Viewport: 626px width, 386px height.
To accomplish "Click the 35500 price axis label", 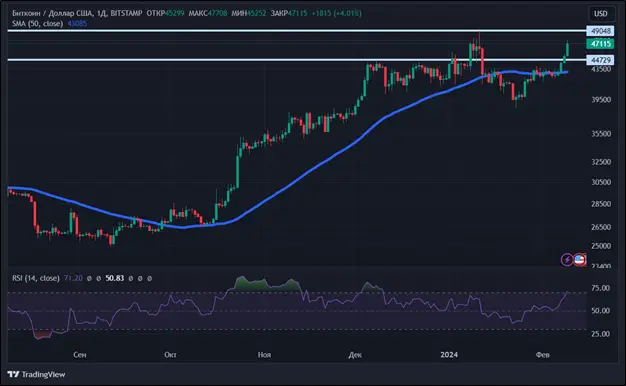I will (601, 134).
